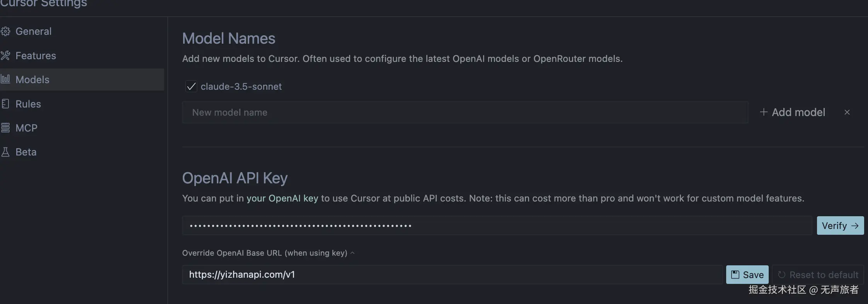Click the MCP server icon

coord(5,128)
